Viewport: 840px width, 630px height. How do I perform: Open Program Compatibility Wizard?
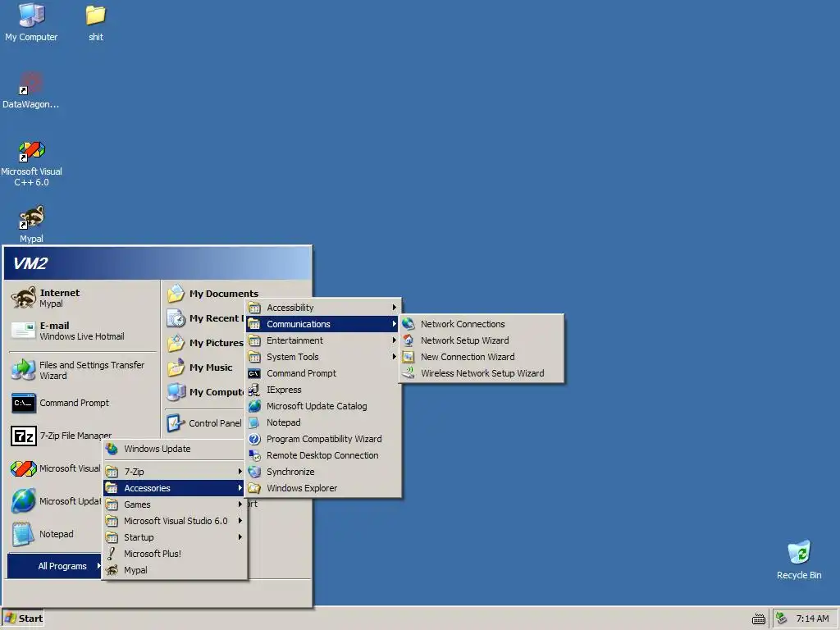click(x=323, y=439)
